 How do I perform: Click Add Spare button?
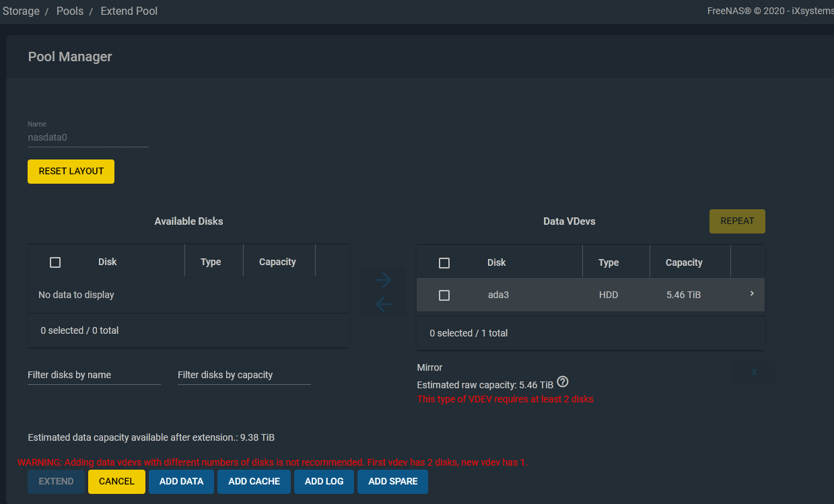point(392,482)
